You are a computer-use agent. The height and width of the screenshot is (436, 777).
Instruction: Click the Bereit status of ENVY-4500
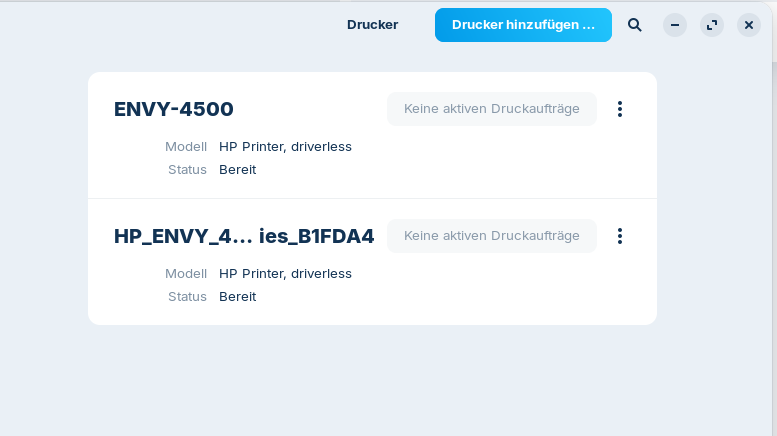point(237,170)
